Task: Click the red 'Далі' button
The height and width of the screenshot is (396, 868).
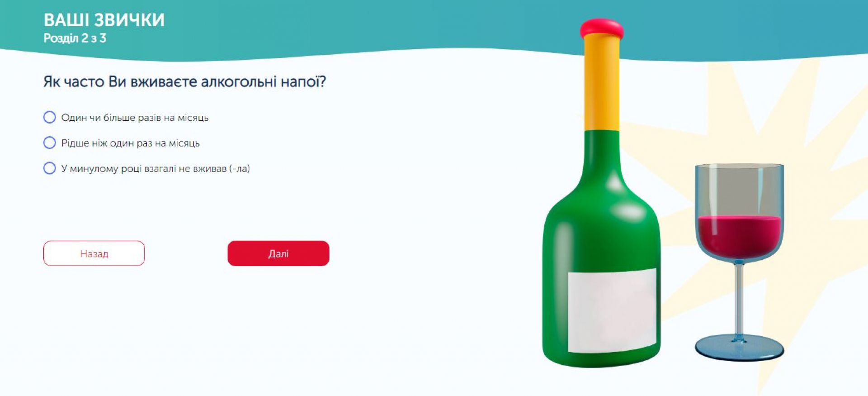Action: tap(278, 253)
